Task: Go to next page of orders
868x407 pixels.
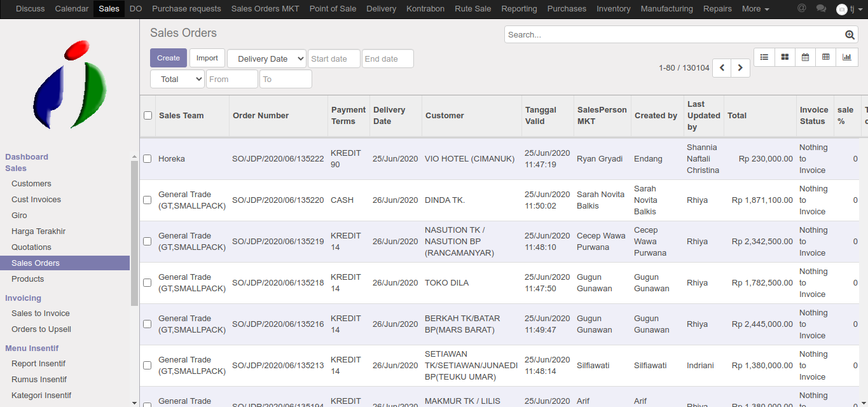Action: (740, 68)
